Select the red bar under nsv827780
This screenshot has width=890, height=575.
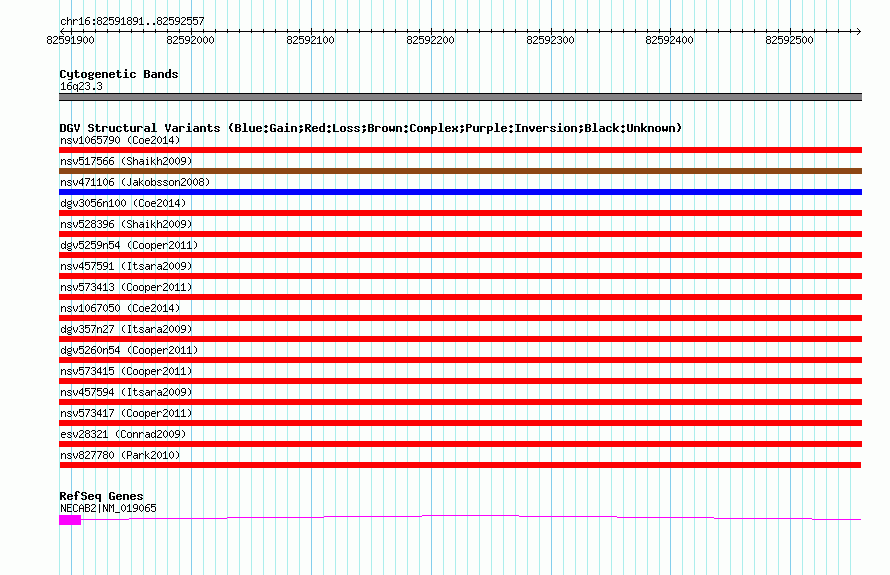[x=460, y=465]
